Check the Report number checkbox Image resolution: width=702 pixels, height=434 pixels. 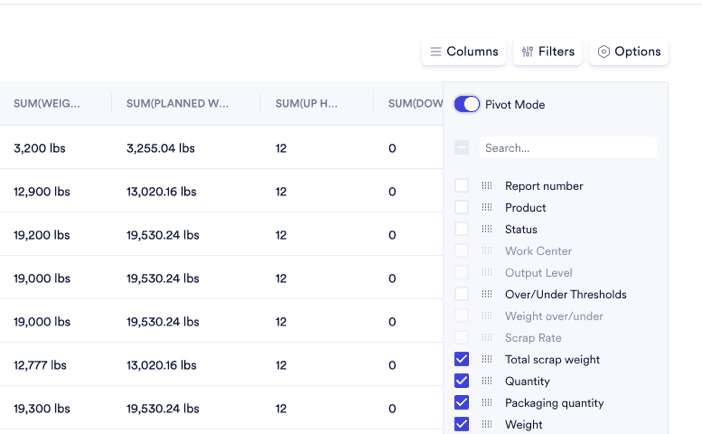pyautogui.click(x=461, y=186)
